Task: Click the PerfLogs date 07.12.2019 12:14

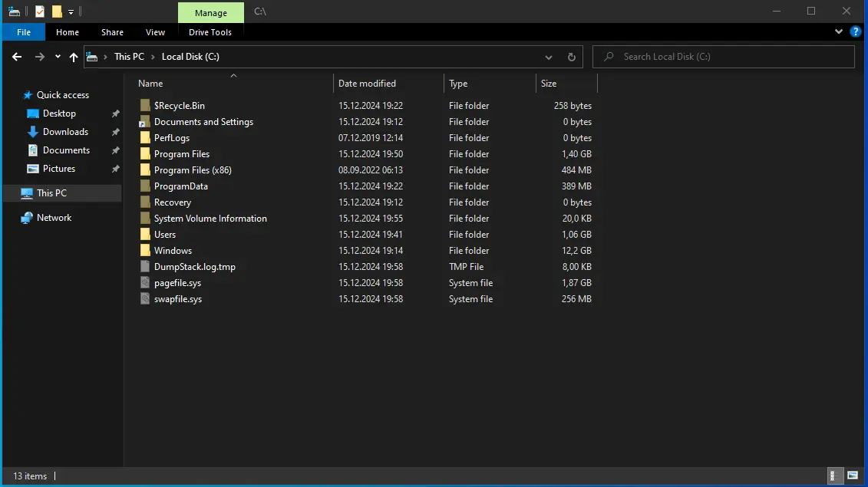Action: click(371, 138)
